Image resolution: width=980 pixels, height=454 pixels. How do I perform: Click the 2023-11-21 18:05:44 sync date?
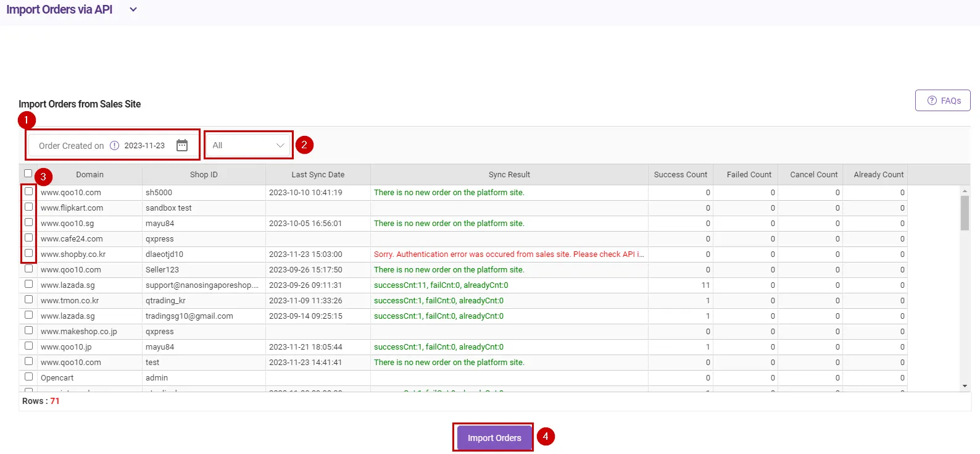(305, 347)
